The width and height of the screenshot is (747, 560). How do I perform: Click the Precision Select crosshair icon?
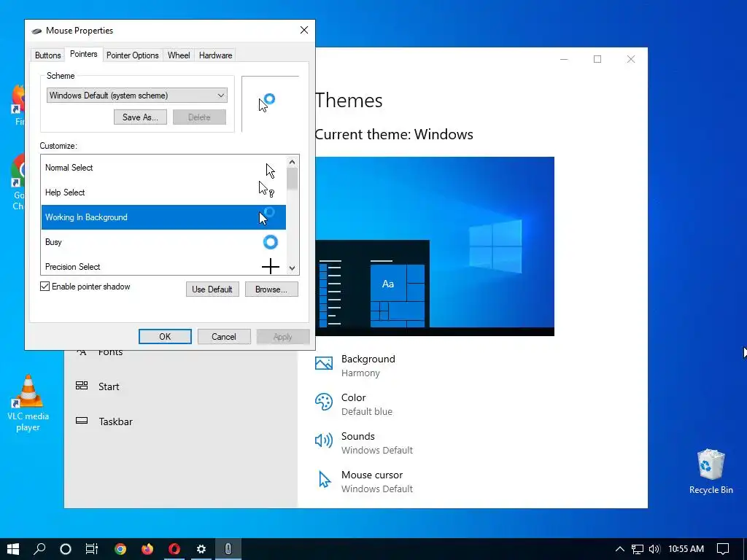270,266
